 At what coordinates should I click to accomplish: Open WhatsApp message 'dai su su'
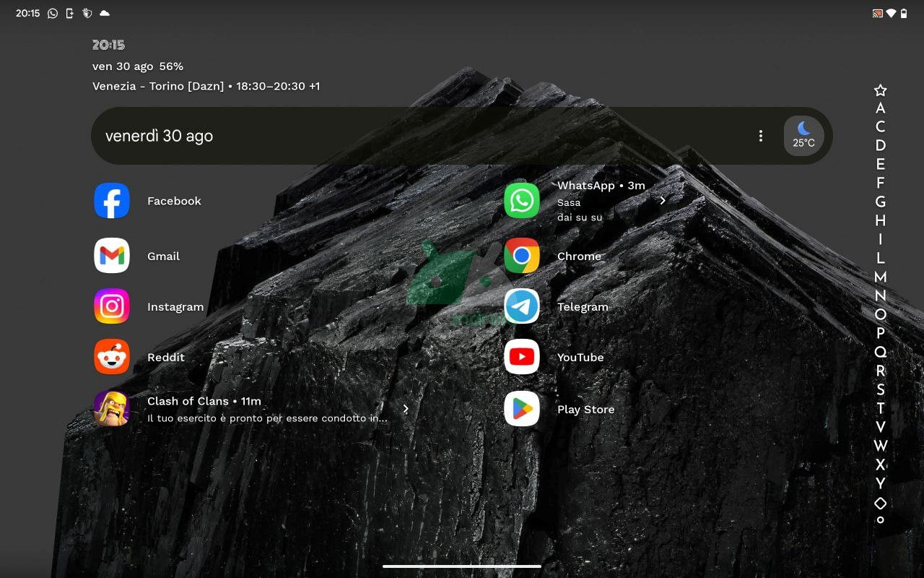(x=580, y=217)
